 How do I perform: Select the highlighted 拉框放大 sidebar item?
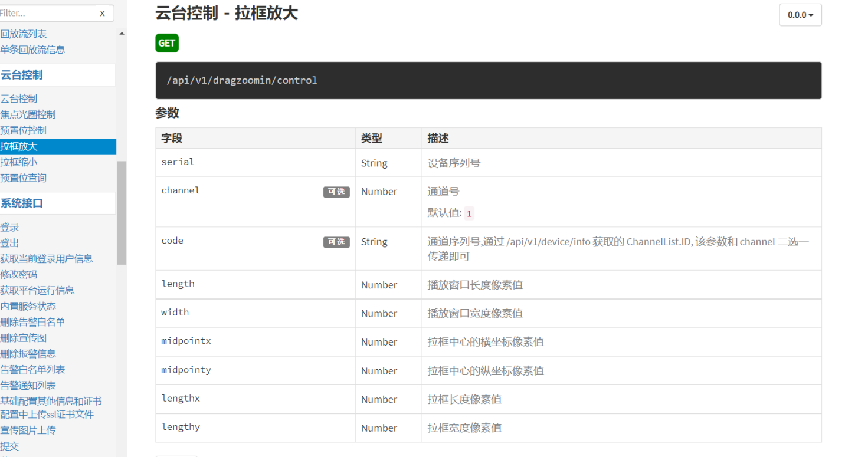click(58, 147)
